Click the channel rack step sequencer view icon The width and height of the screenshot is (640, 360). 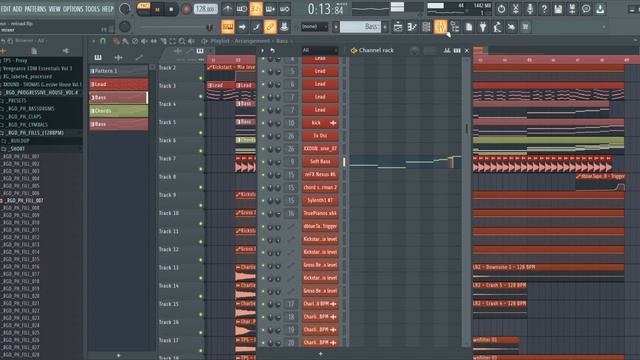point(457,50)
